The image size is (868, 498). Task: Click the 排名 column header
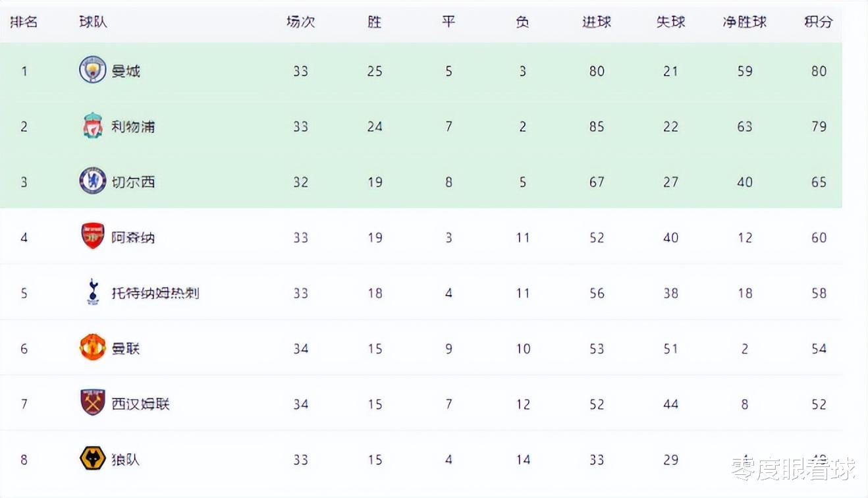[x=24, y=22]
